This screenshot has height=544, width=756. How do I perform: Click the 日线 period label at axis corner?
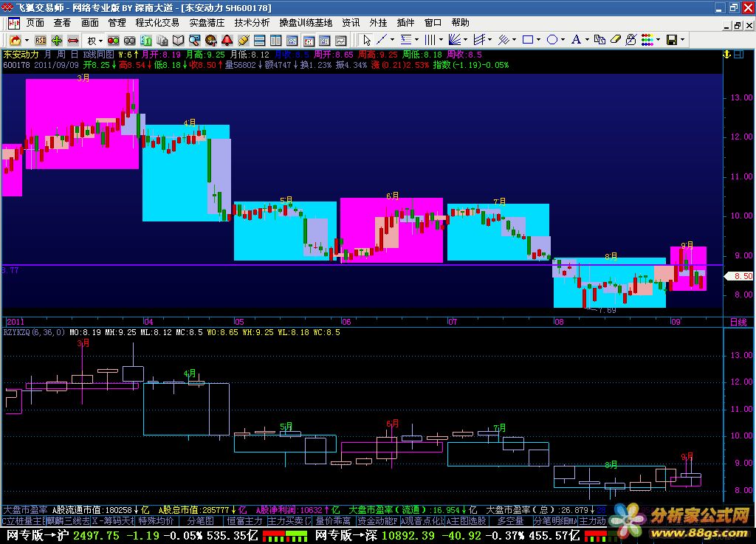click(x=738, y=322)
